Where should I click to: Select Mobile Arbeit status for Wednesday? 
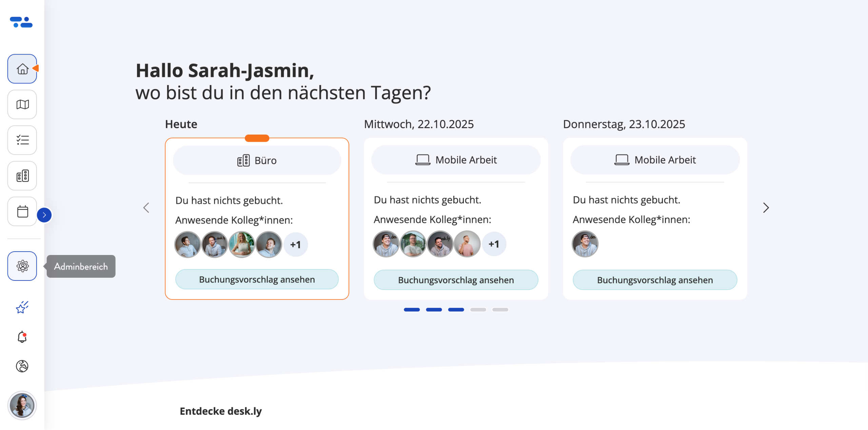point(456,160)
